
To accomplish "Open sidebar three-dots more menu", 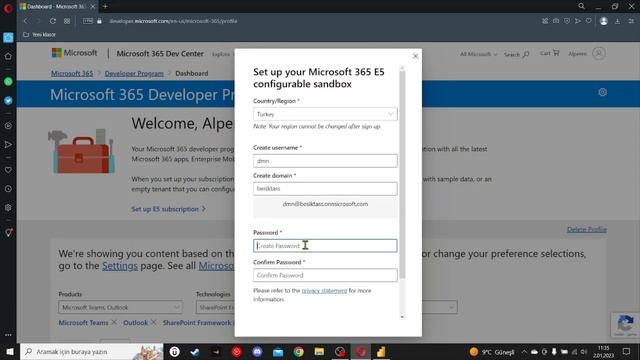I will click(x=8, y=335).
